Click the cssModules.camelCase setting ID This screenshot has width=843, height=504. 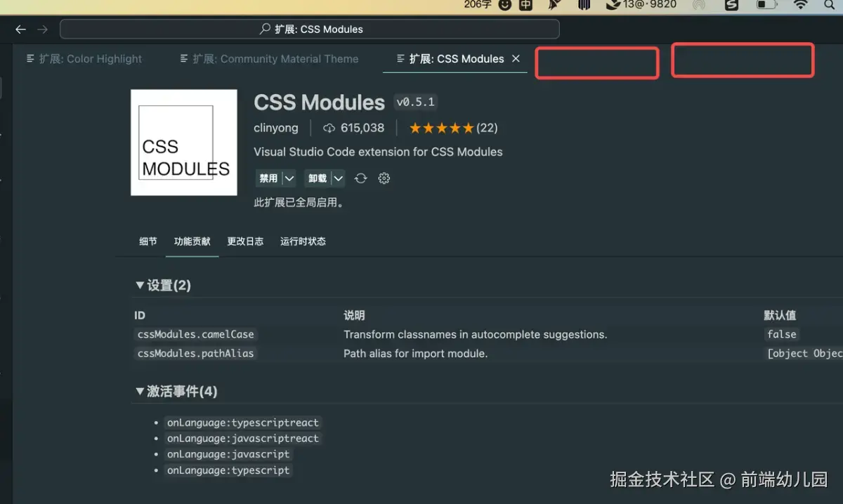(196, 334)
